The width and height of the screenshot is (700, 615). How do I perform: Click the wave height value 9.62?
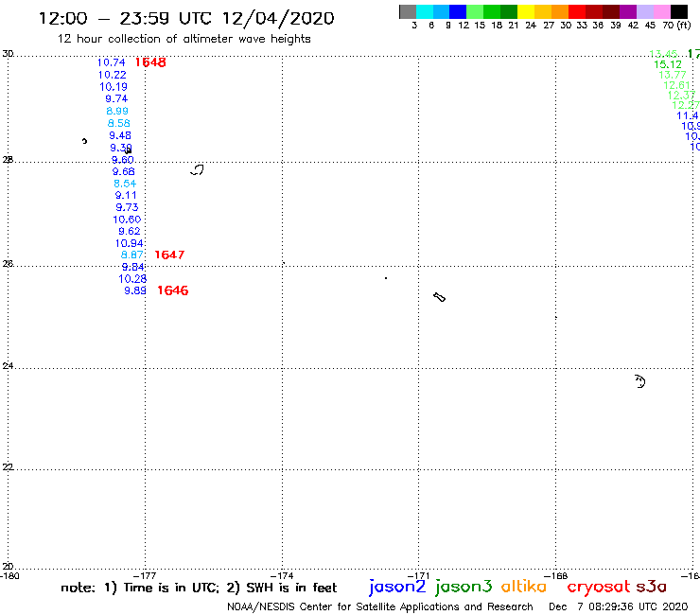(130, 232)
